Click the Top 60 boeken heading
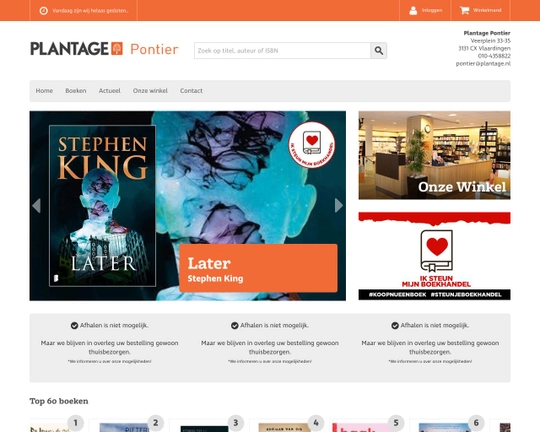This screenshot has height=432, width=540. tap(59, 401)
